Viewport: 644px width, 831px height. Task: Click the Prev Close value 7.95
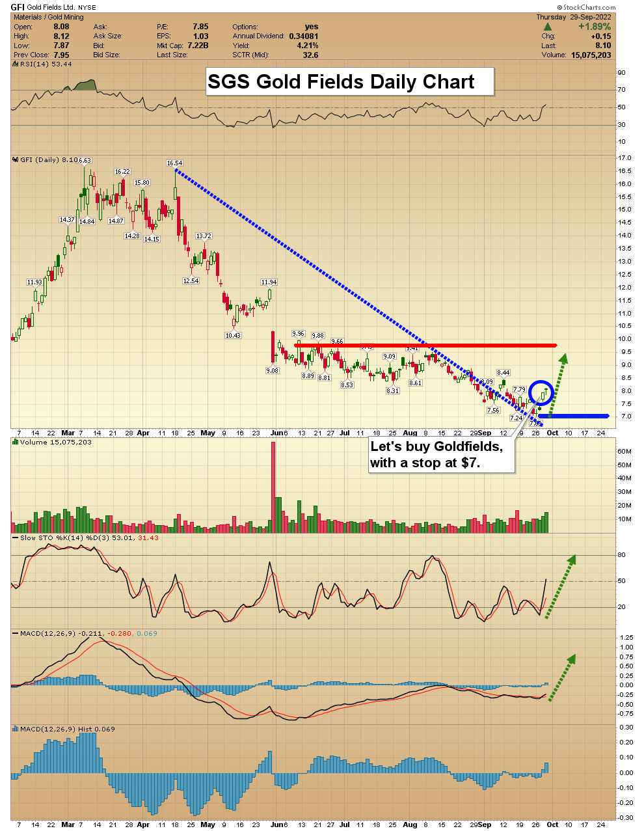tap(61, 55)
